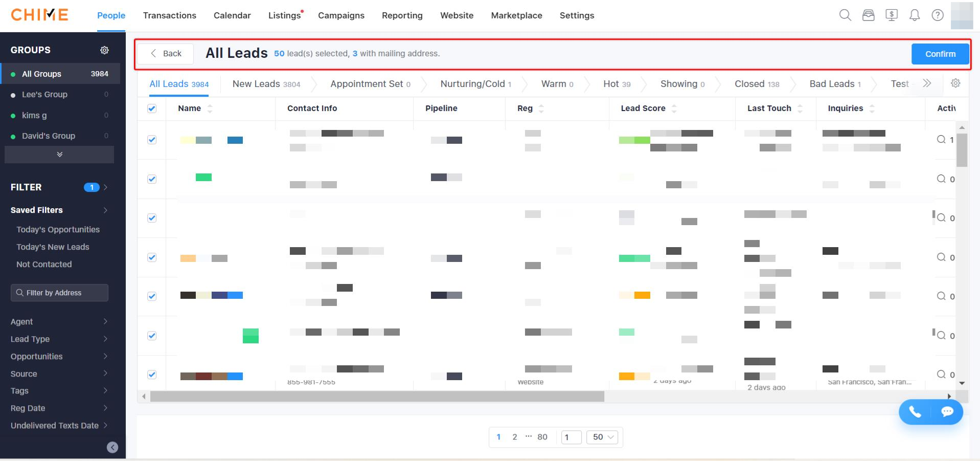Expand the groups list double chevron
The height and width of the screenshot is (461, 980).
(59, 155)
